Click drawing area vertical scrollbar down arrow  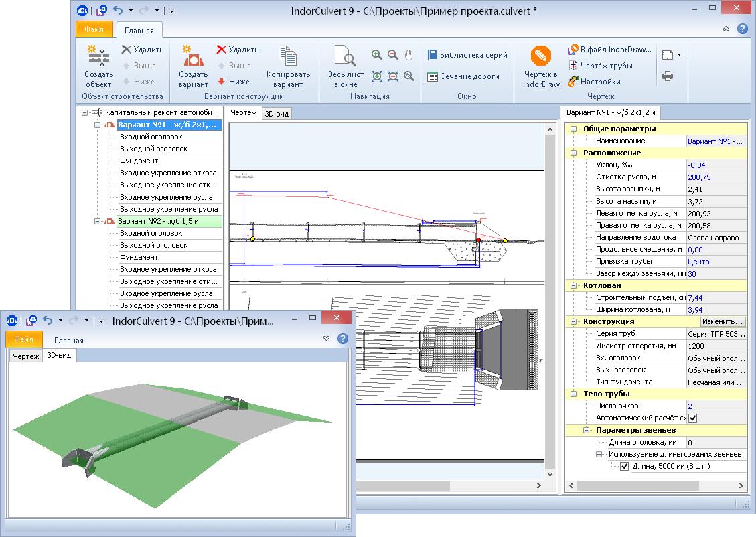tap(550, 474)
